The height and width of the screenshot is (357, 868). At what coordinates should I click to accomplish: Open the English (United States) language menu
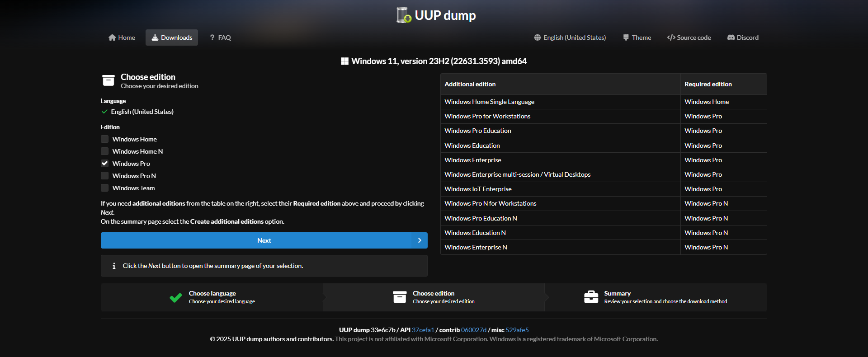pos(570,38)
